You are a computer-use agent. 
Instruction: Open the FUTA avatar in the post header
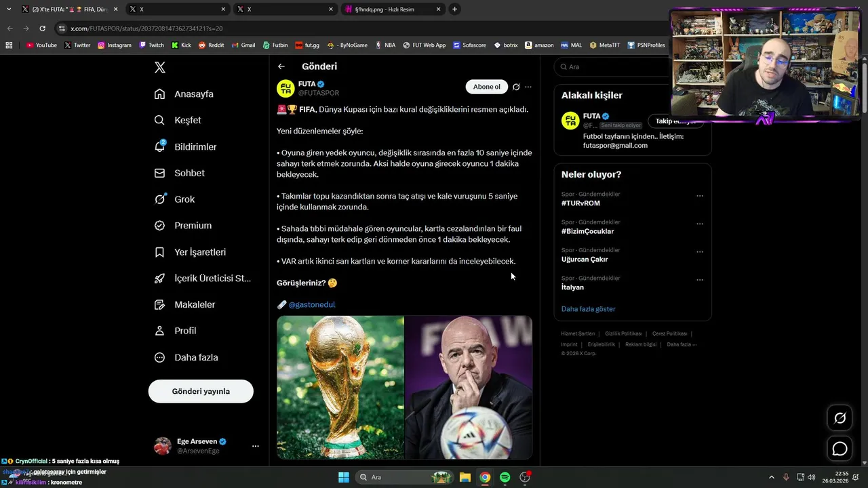(285, 88)
